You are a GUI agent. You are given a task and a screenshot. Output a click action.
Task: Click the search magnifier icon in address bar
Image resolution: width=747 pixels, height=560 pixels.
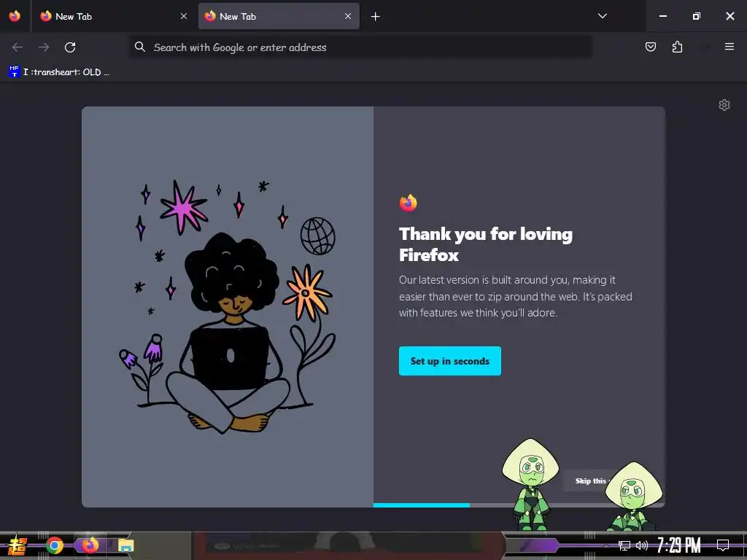tap(139, 47)
